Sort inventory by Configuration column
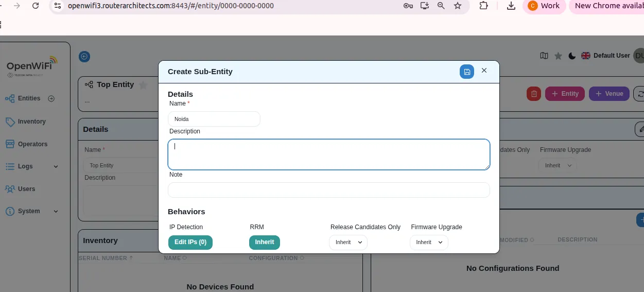Viewport: 644px width, 292px height. point(276,258)
